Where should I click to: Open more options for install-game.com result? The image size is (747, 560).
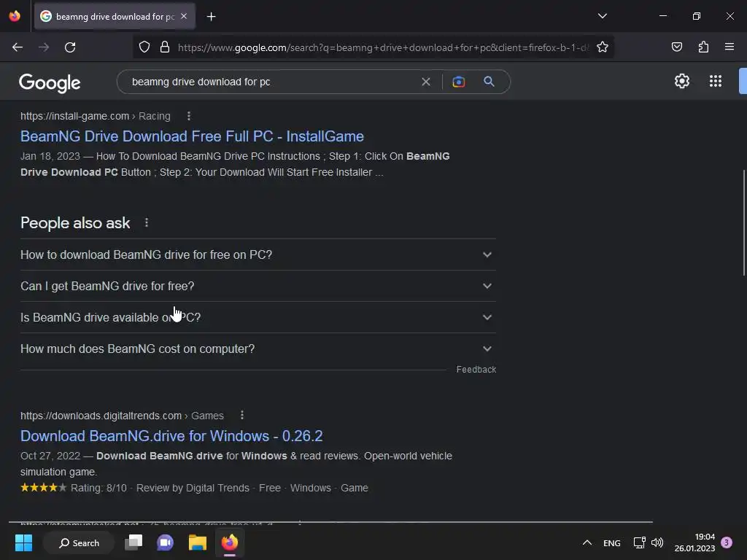(x=189, y=116)
